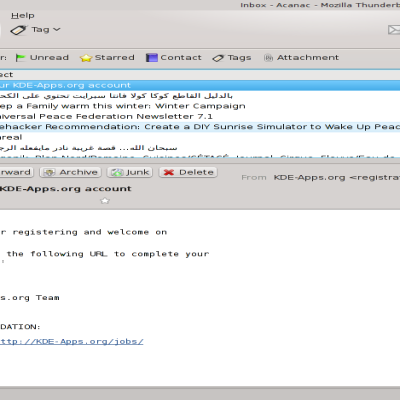Open the Help menu
Viewport: 400px width, 400px height.
pyautogui.click(x=23, y=16)
